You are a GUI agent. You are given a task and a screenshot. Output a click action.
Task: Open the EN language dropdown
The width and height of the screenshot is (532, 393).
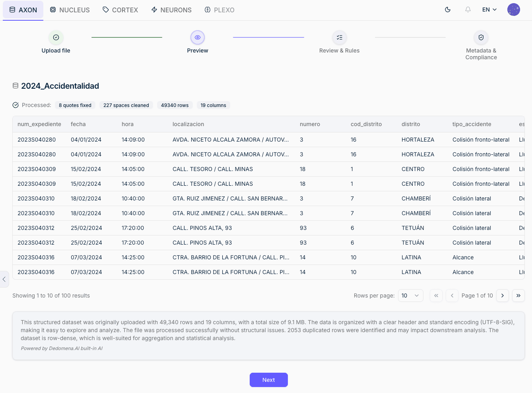489,10
